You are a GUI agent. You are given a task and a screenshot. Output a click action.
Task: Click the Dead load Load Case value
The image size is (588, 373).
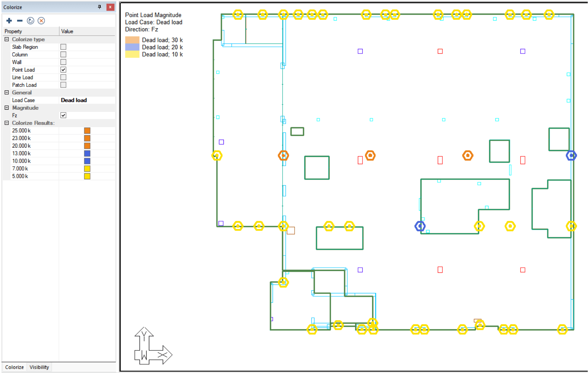[x=74, y=100]
